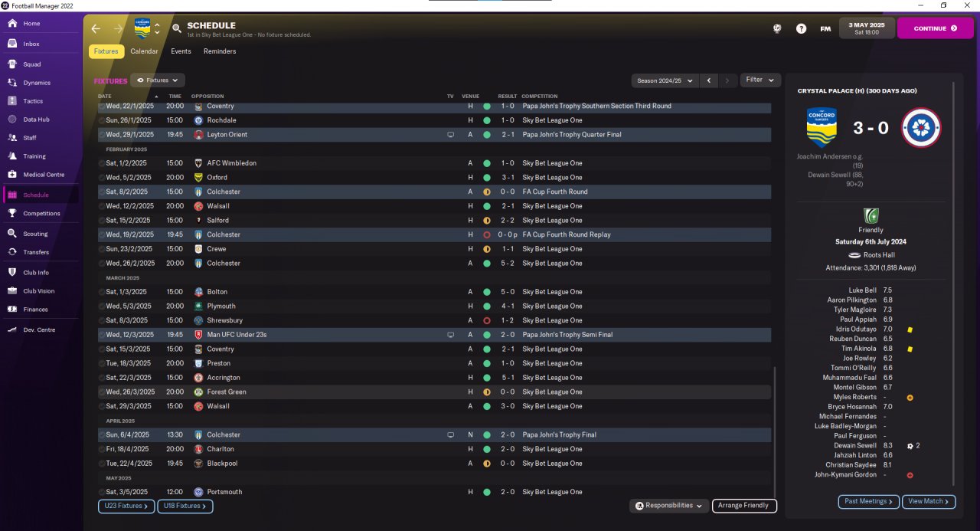The width and height of the screenshot is (980, 531).
Task: Click Luke Bell in ratings list
Action: [863, 290]
